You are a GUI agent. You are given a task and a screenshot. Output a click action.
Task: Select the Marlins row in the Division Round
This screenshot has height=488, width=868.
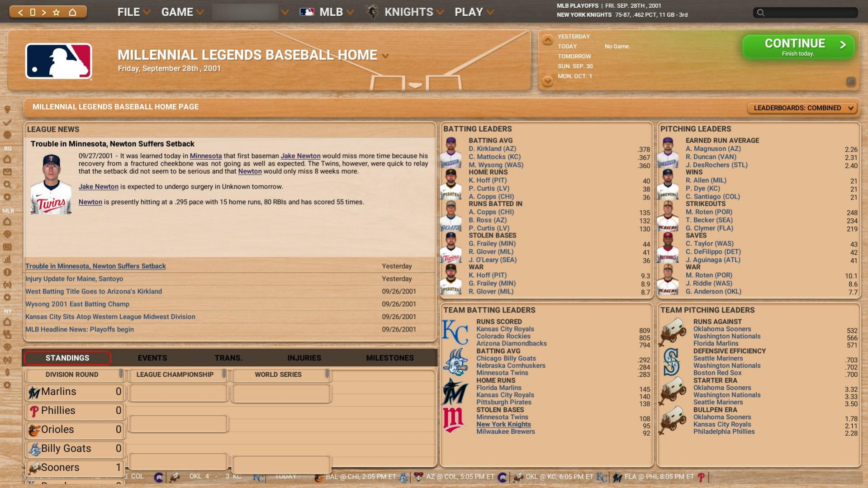[x=75, y=392]
